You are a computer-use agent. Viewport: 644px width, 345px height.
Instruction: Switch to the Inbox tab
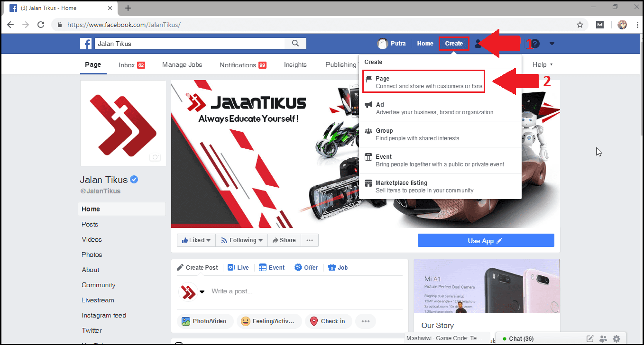click(132, 65)
